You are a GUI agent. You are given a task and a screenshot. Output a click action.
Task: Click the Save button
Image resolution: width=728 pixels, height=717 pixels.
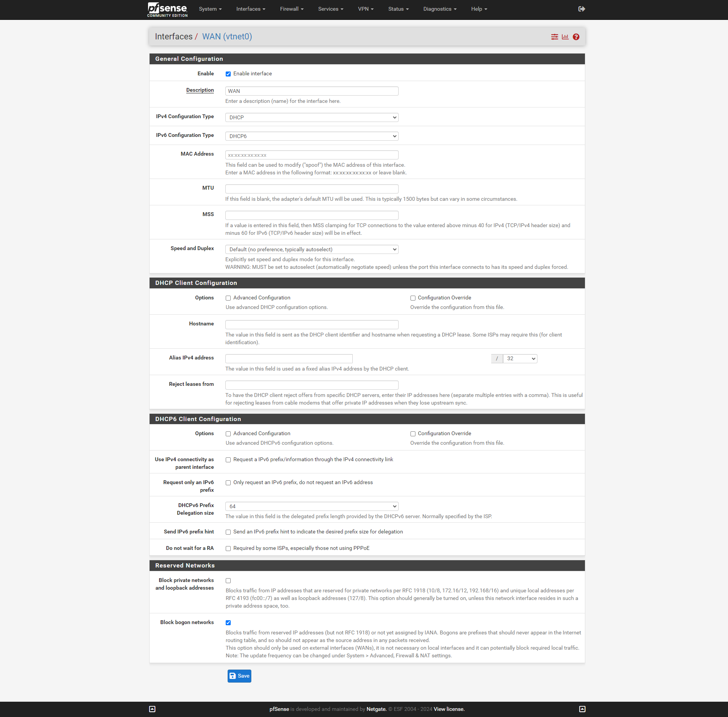pos(239,676)
